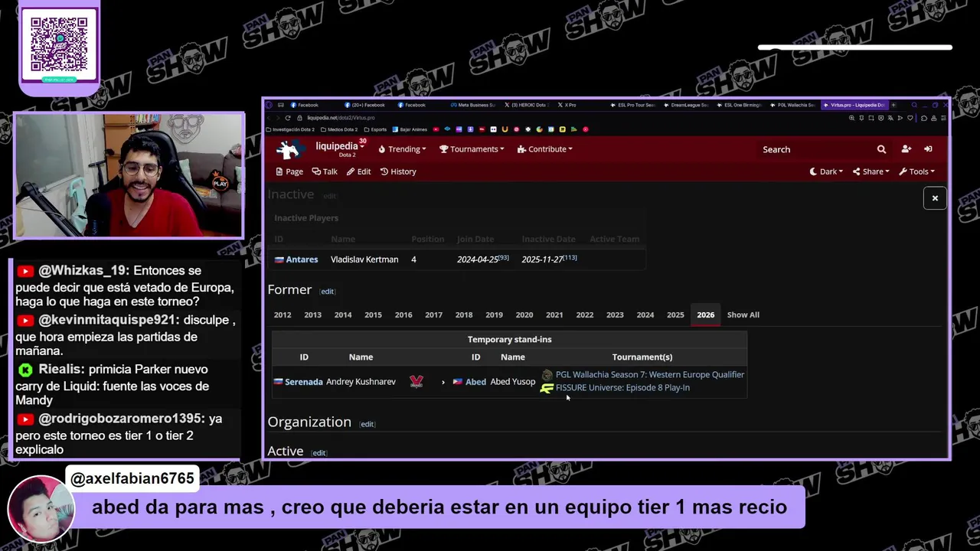Click the browser zoom icon in address bar

[852, 118]
